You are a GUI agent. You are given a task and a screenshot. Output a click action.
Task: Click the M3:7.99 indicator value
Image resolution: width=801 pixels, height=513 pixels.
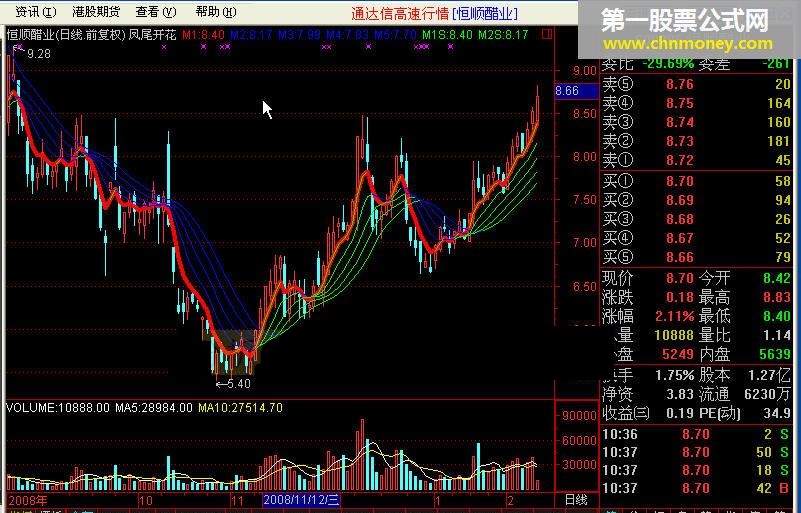[299, 35]
